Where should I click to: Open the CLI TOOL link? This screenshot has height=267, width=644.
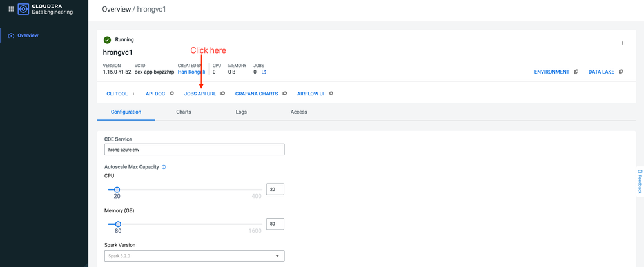click(x=117, y=94)
